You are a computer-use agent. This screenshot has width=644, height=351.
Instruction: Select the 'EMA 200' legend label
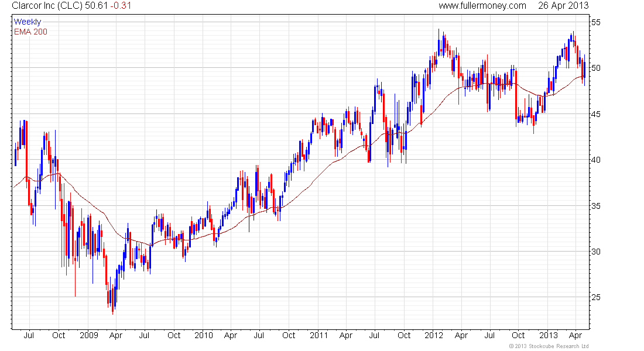click(30, 32)
